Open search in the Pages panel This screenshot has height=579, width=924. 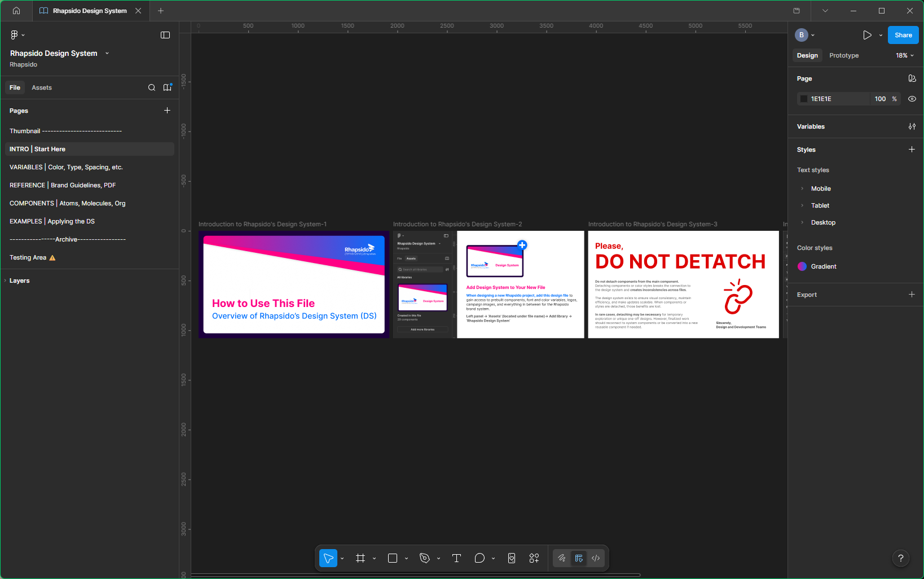coord(151,87)
